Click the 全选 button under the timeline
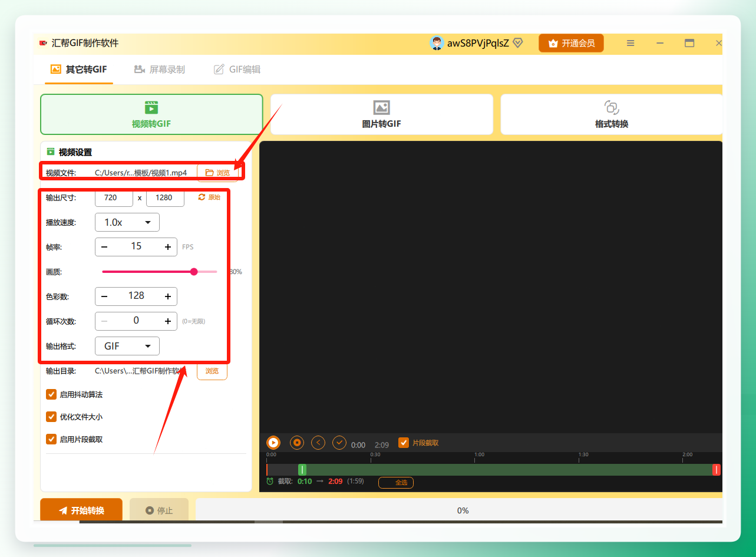This screenshot has width=756, height=557. pos(396,482)
